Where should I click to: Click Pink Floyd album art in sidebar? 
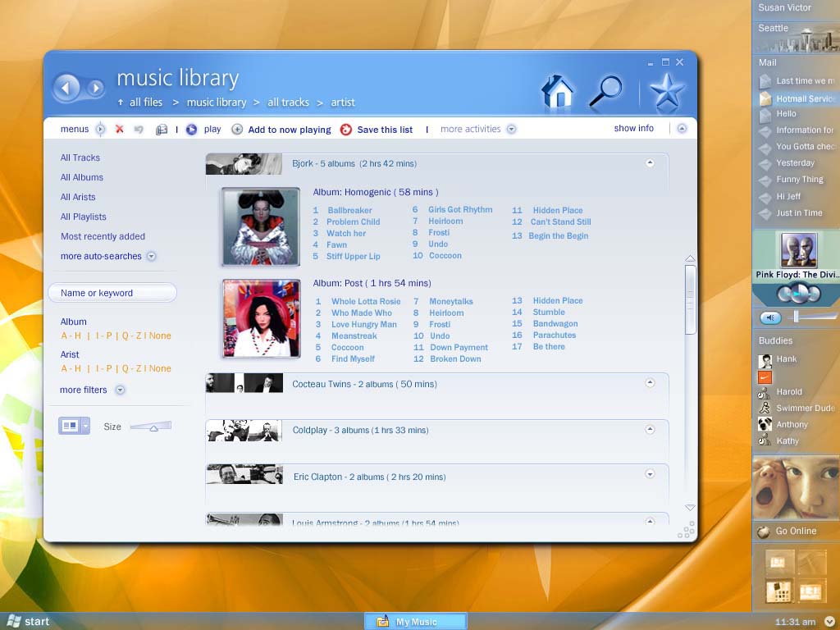(799, 249)
